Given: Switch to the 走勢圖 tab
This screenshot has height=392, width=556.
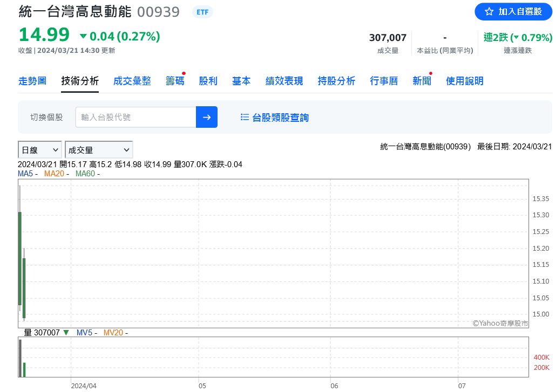Looking at the screenshot, I should pos(32,81).
